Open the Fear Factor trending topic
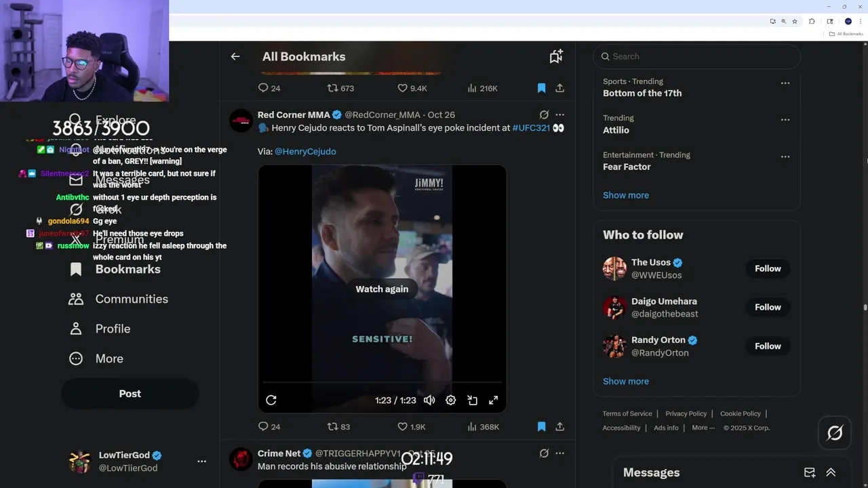Screen dimensions: 868x488 (627, 167)
